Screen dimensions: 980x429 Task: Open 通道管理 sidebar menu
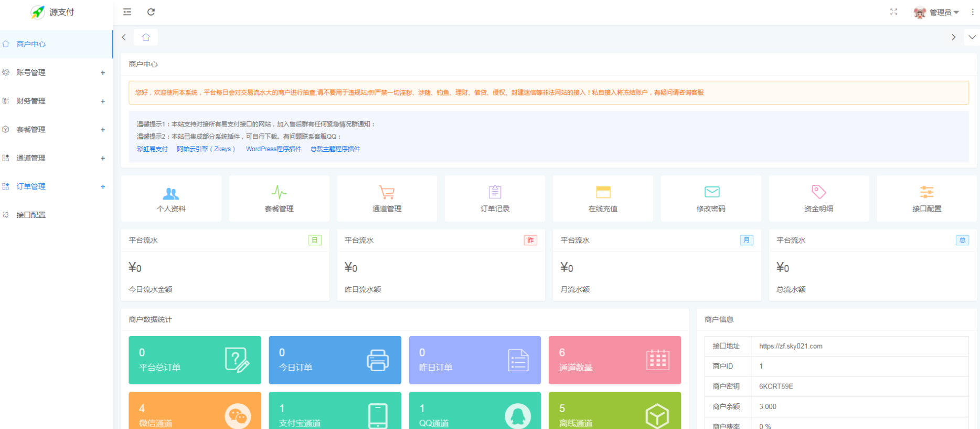pyautogui.click(x=56, y=158)
